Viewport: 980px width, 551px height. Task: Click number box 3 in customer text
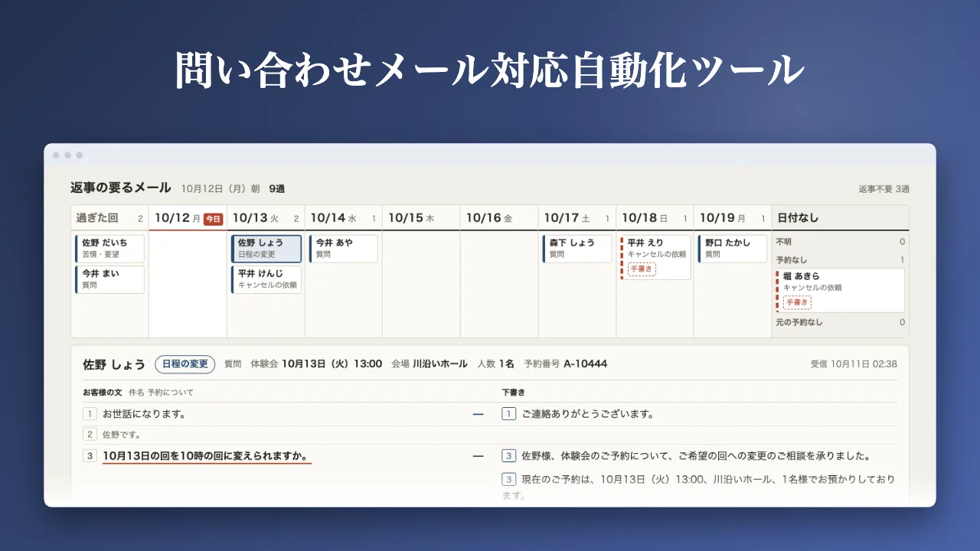90,456
